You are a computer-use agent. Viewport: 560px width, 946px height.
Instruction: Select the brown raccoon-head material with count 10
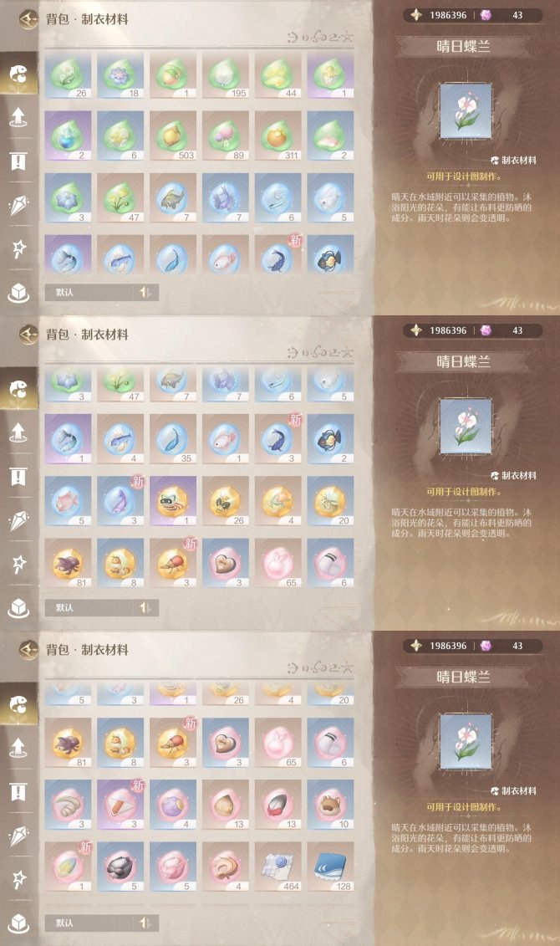pos(330,804)
